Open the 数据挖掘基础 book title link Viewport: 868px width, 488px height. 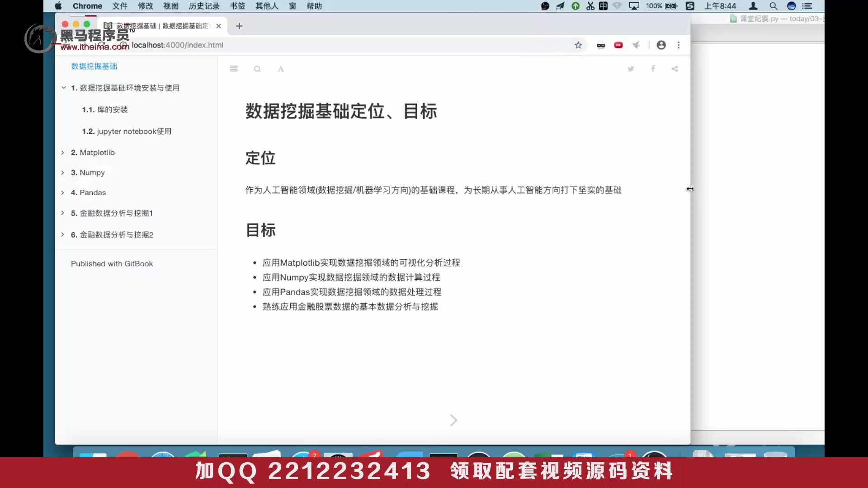click(94, 66)
